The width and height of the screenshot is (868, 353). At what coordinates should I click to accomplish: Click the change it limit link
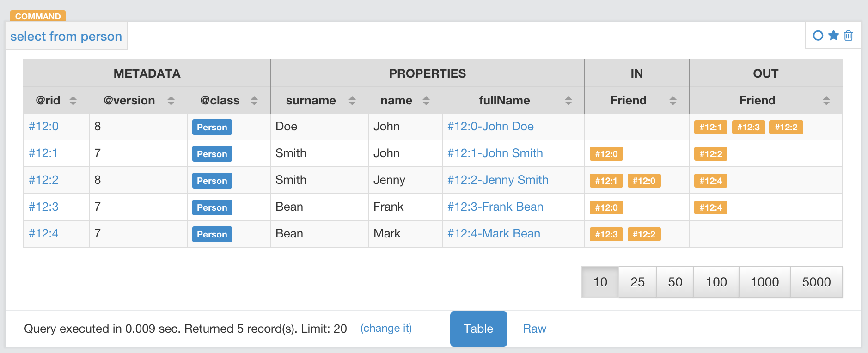386,328
